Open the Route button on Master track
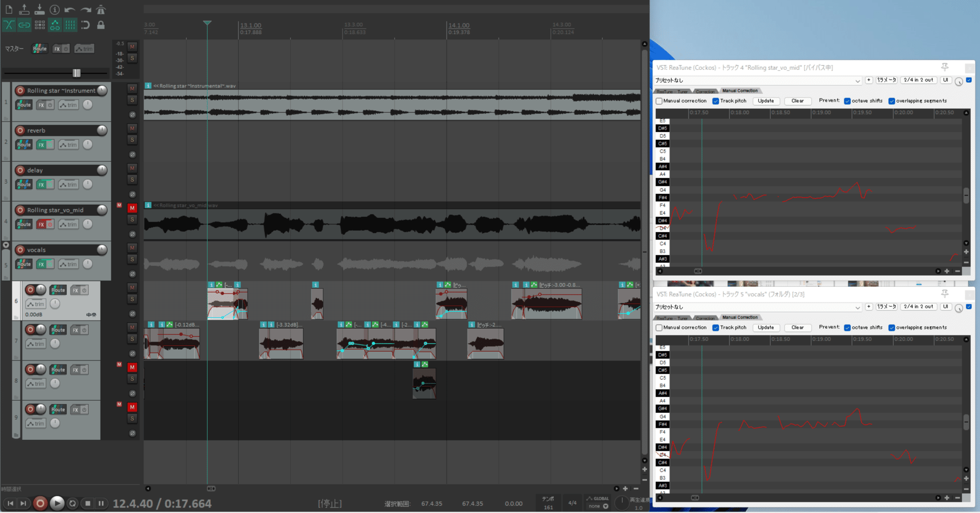The width and height of the screenshot is (980, 513). coord(40,49)
